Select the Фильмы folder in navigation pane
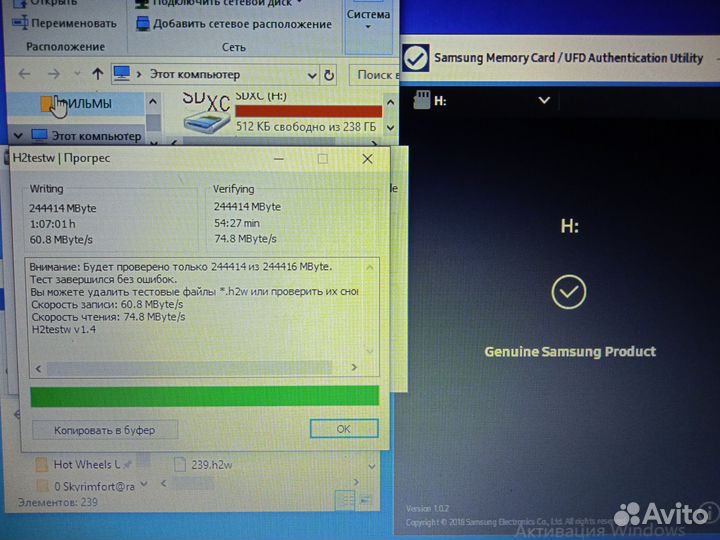The width and height of the screenshot is (720, 540). pos(76,104)
